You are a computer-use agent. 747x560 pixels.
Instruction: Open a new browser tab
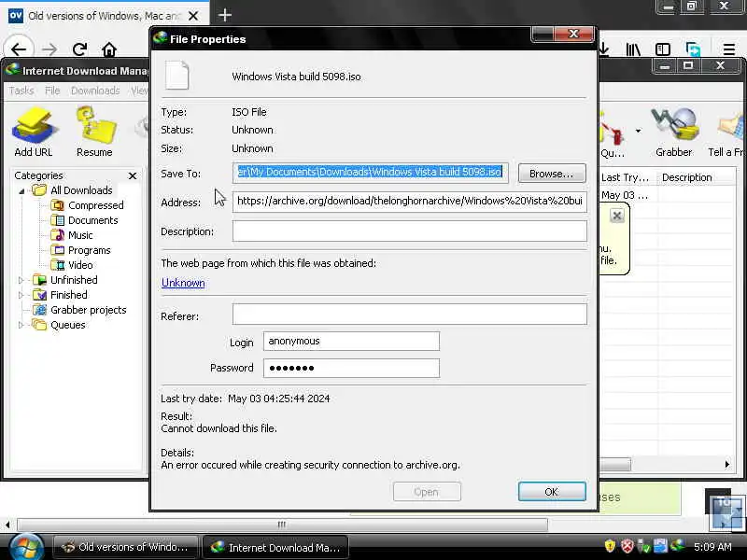(x=225, y=15)
